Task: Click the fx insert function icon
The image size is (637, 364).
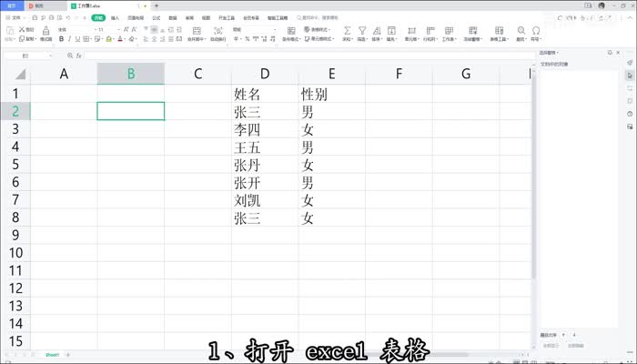Action: coord(80,56)
